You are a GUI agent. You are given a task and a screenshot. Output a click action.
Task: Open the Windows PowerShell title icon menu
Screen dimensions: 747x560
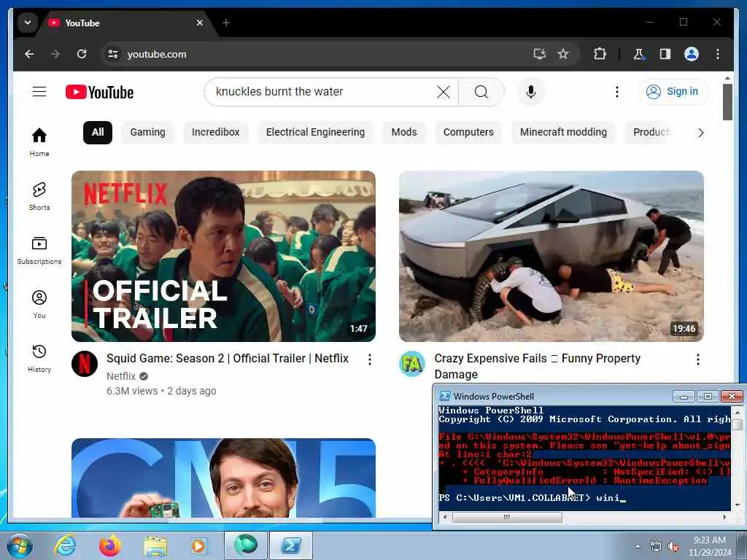pyautogui.click(x=444, y=396)
